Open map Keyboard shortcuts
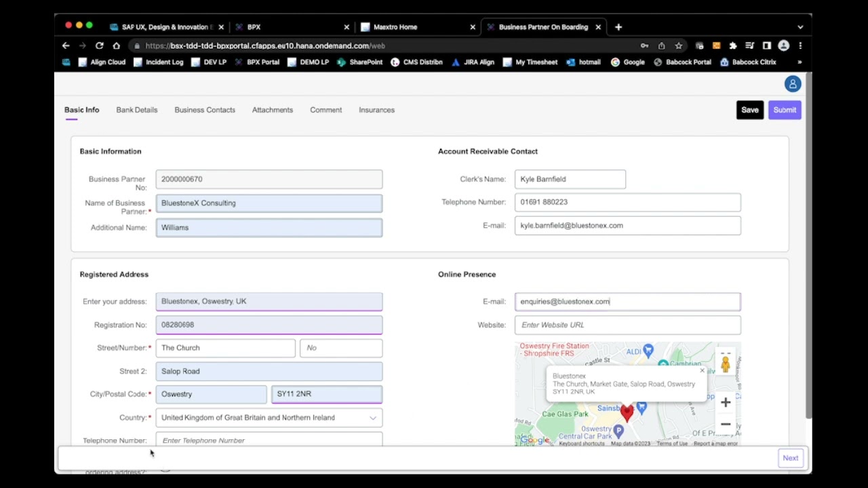 [x=582, y=443]
